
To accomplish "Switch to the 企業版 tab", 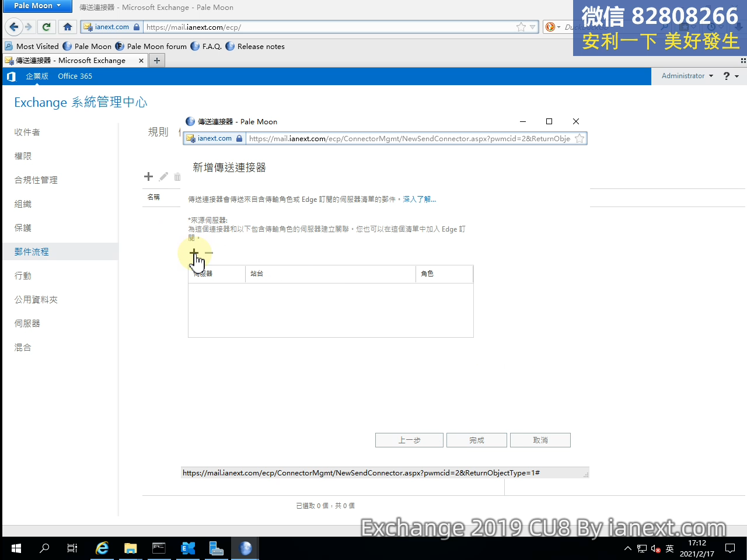I will [x=37, y=76].
